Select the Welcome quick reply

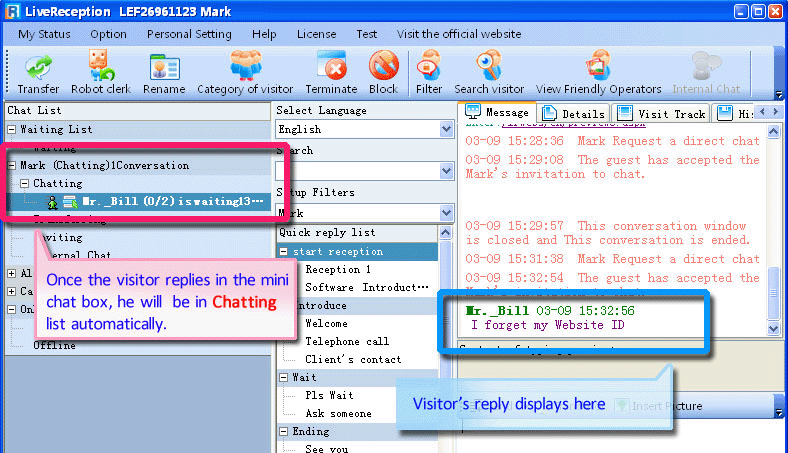pyautogui.click(x=326, y=323)
